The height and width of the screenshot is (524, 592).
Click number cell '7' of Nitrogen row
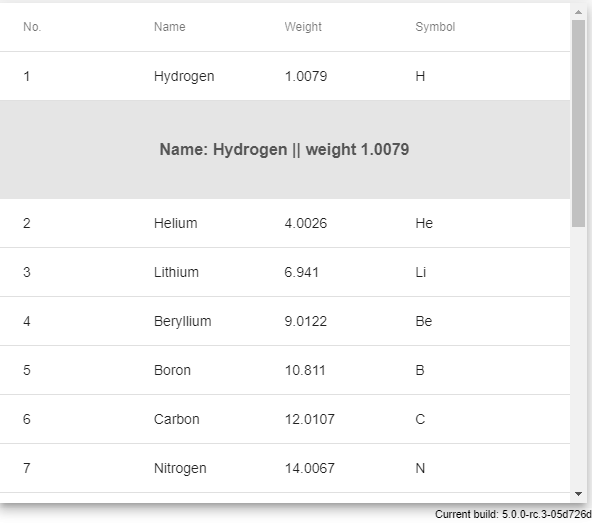pos(26,468)
